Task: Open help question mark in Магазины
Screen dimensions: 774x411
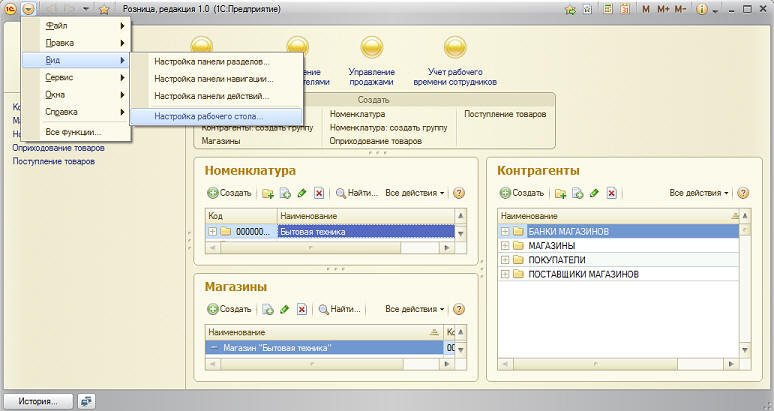Action: click(x=459, y=309)
